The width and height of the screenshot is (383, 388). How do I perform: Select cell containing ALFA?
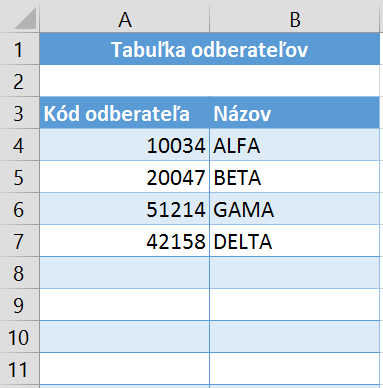[x=294, y=145]
